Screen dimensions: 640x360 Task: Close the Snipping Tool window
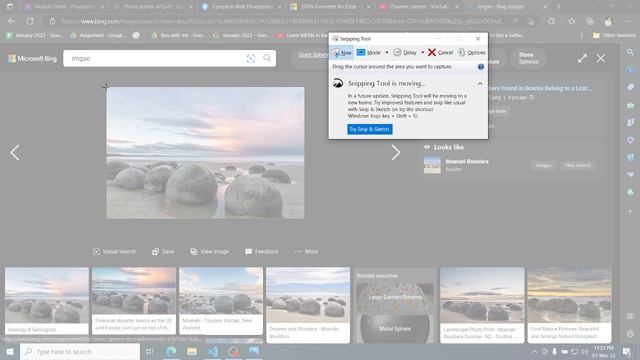click(478, 39)
